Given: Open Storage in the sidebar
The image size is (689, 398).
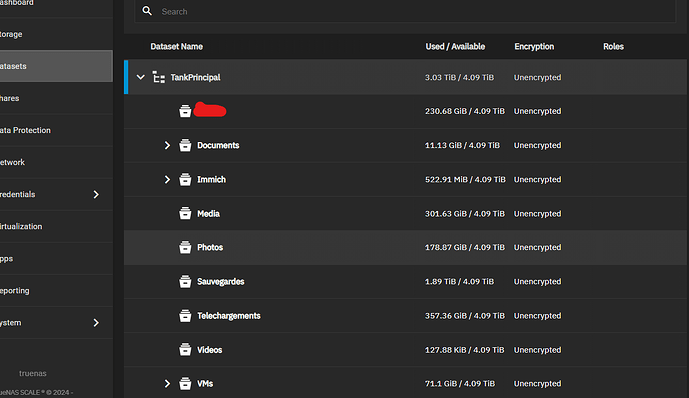Looking at the screenshot, I should [x=56, y=34].
